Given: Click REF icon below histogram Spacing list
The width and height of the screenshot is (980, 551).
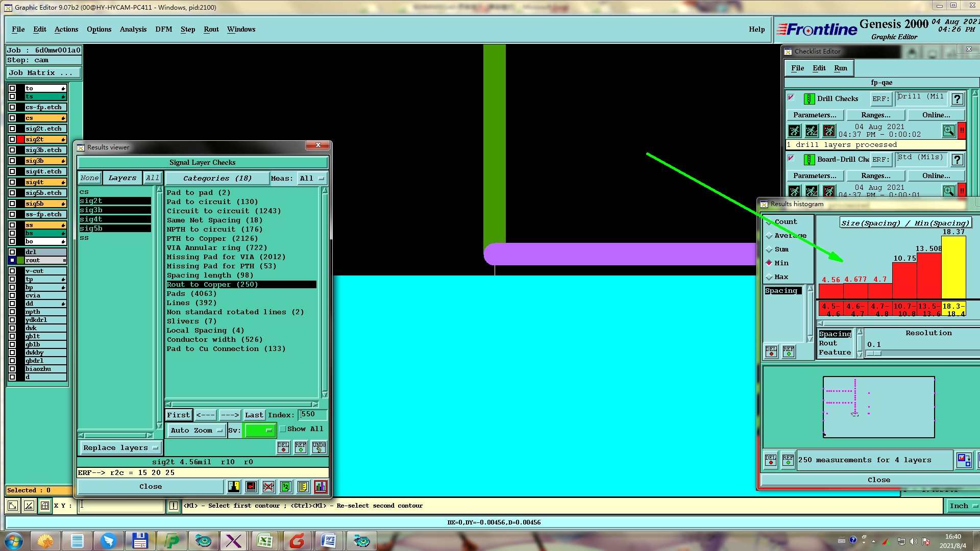Looking at the screenshot, I should coord(789,352).
